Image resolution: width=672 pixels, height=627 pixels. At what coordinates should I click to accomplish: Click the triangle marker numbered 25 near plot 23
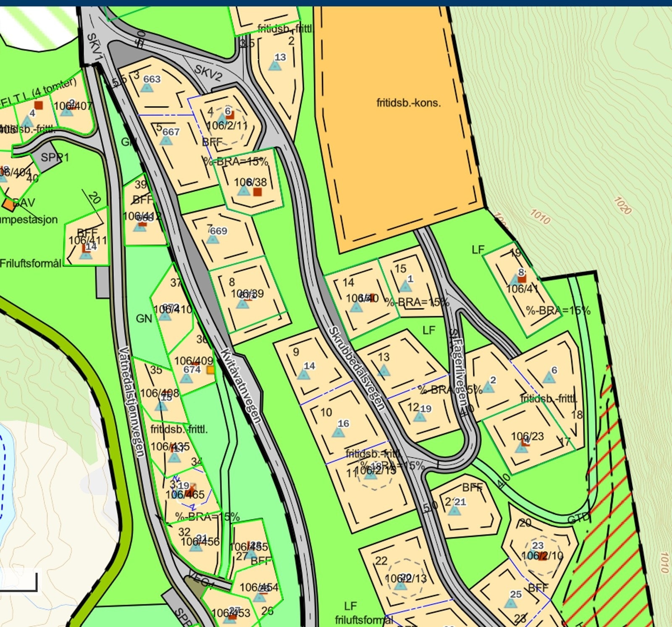pos(510,603)
